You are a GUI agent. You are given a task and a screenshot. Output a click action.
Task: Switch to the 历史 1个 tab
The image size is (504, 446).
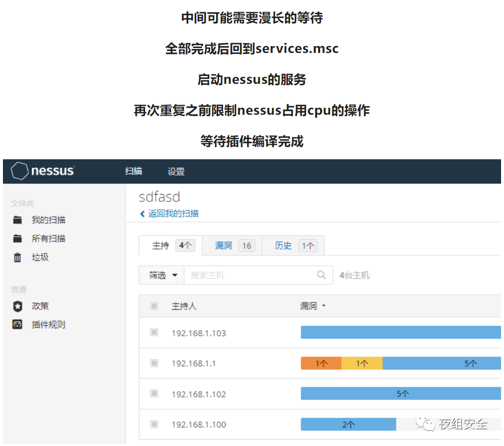point(293,246)
